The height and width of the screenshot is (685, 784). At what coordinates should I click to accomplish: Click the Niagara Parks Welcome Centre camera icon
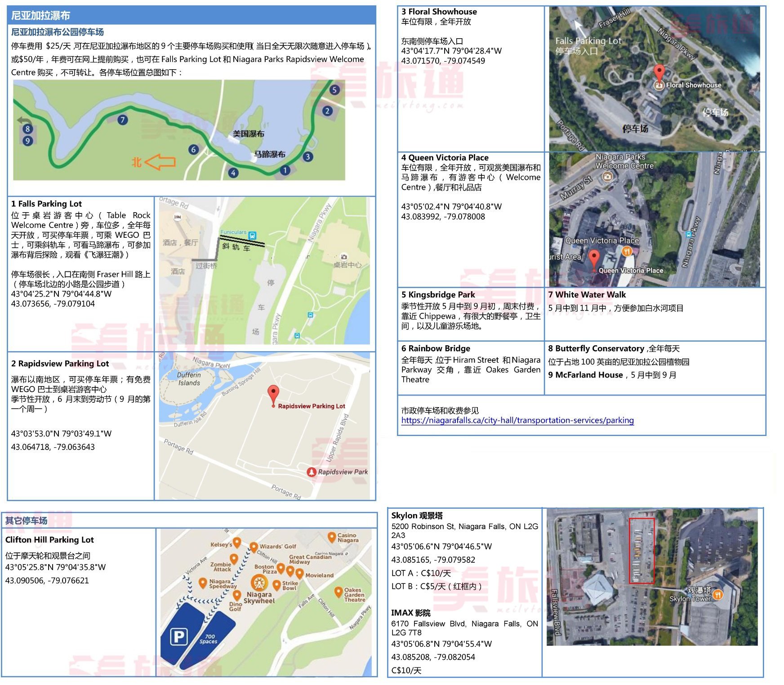tap(607, 177)
